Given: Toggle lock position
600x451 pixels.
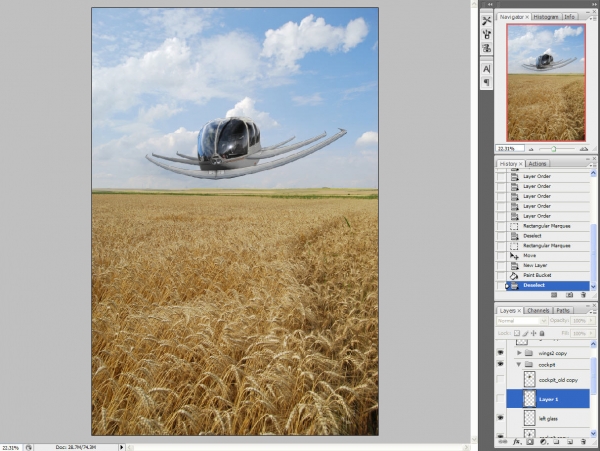Looking at the screenshot, I should point(534,333).
